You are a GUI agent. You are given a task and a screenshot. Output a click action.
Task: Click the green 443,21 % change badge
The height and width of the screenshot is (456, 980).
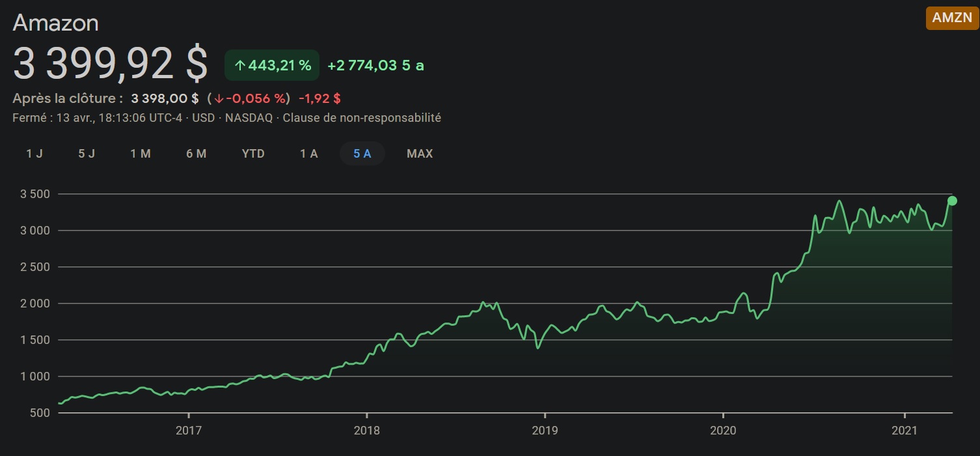(x=272, y=65)
